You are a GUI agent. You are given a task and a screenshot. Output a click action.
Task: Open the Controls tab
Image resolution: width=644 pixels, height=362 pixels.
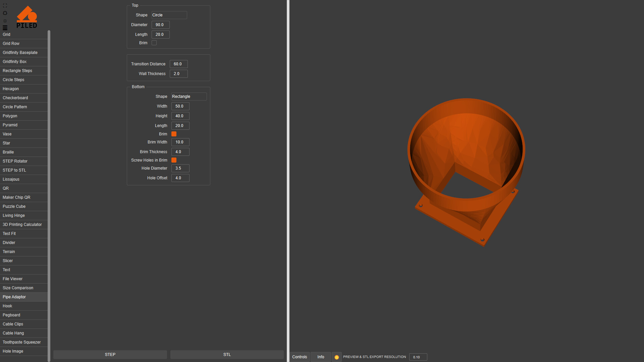click(x=300, y=357)
